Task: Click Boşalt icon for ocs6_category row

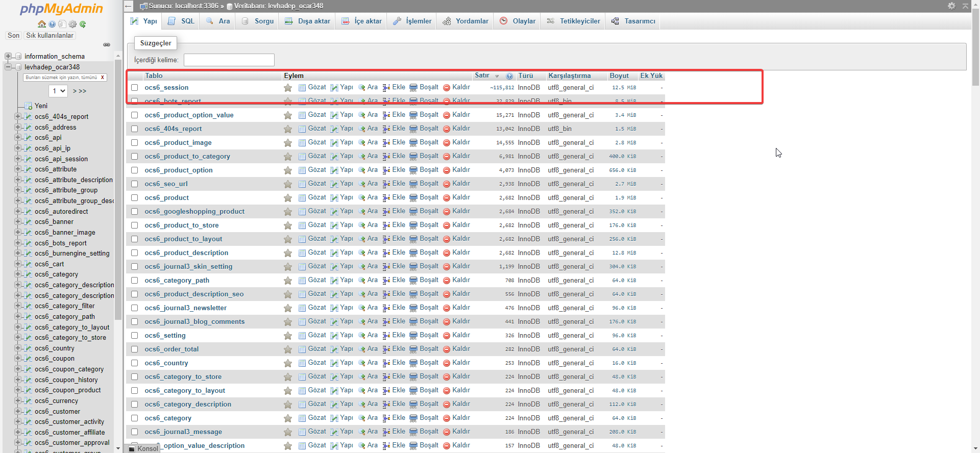Action: click(x=413, y=418)
